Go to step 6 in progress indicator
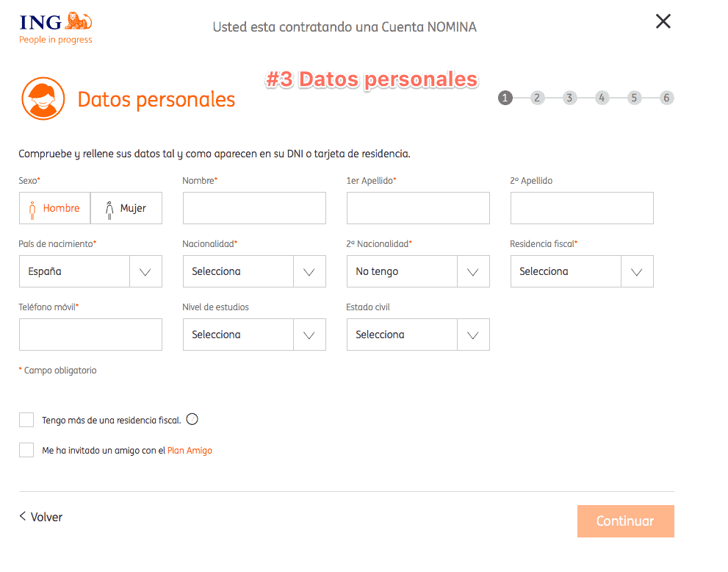This screenshot has height=572, width=728. (x=666, y=98)
